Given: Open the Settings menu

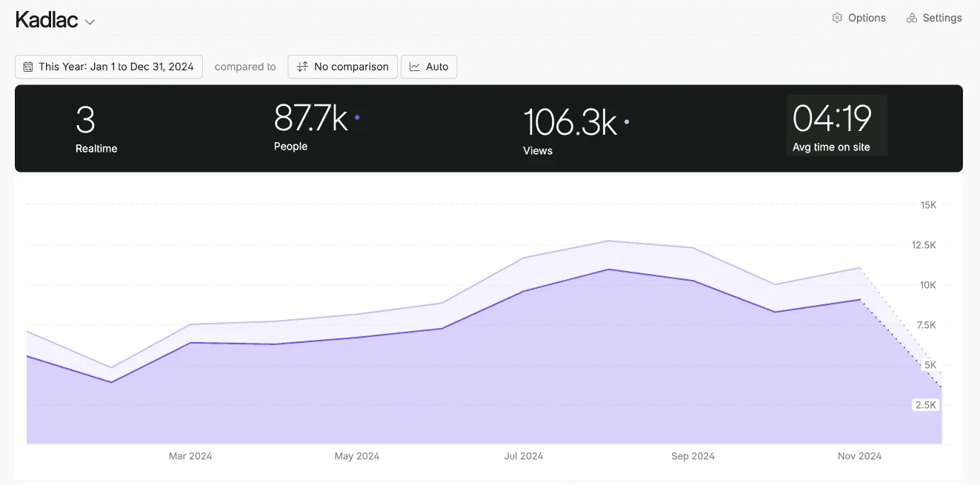Looking at the screenshot, I should (x=934, y=18).
